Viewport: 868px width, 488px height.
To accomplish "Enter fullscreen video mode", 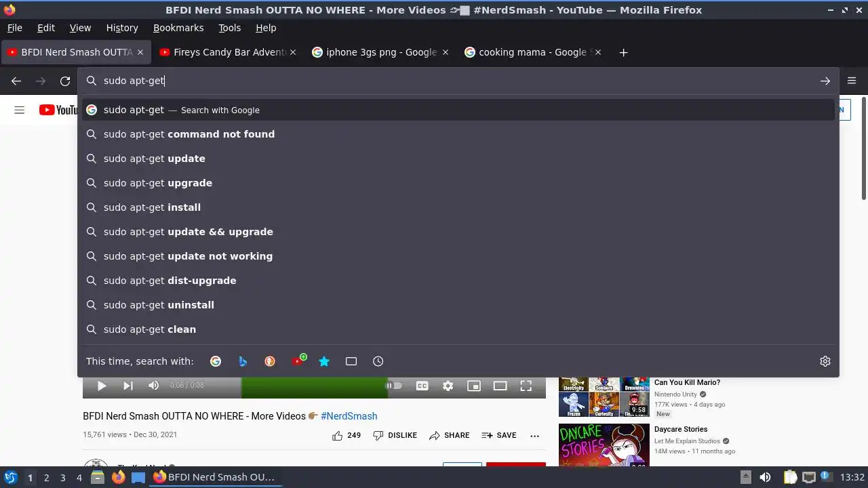I will click(526, 386).
